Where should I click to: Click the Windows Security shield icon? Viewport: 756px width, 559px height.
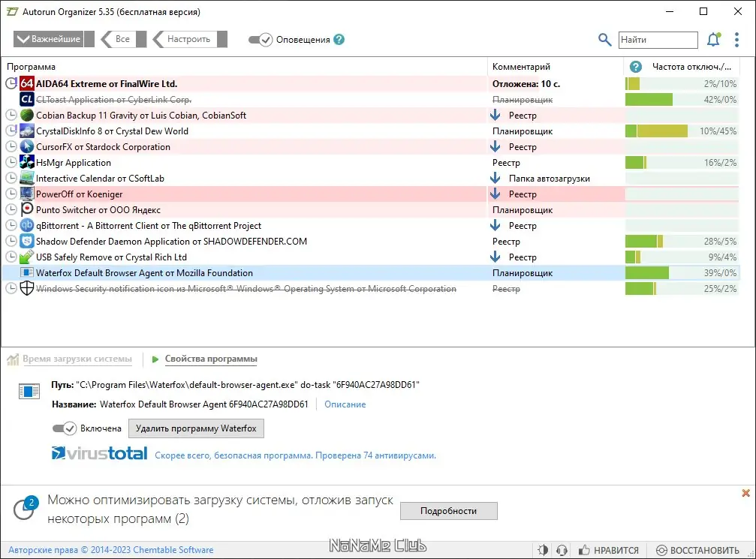coord(26,289)
